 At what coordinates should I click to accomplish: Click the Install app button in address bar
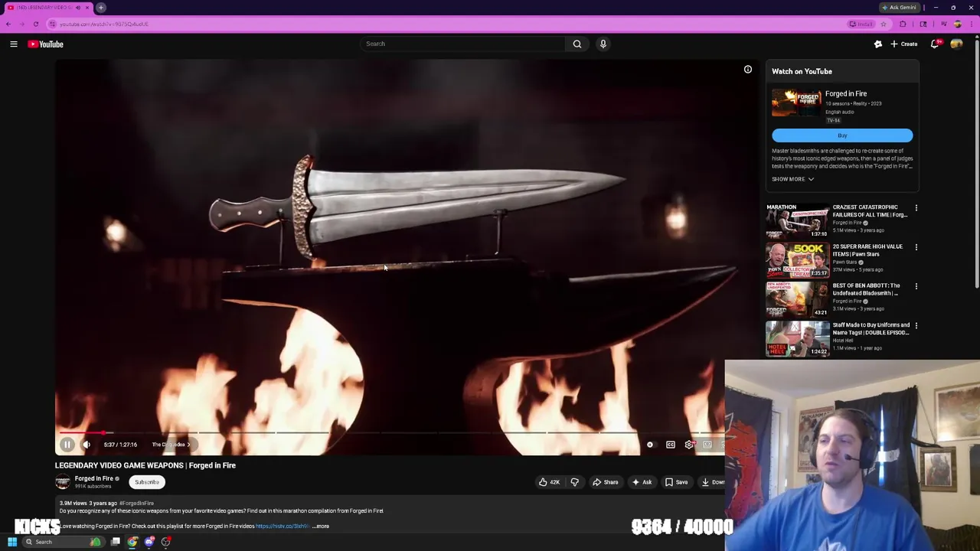tap(861, 24)
